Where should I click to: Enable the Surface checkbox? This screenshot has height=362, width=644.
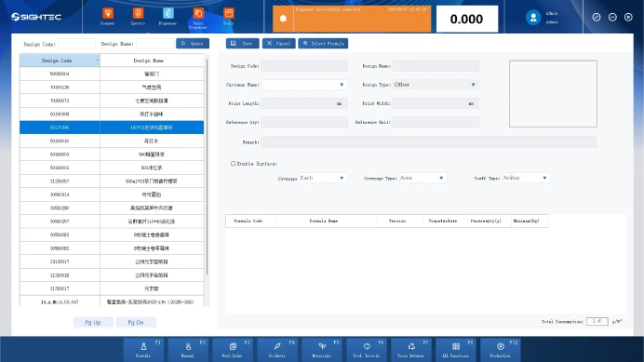point(233,164)
